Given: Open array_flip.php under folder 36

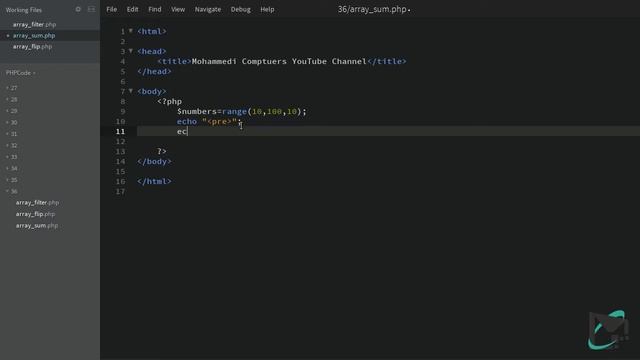Looking at the screenshot, I should [x=36, y=214].
